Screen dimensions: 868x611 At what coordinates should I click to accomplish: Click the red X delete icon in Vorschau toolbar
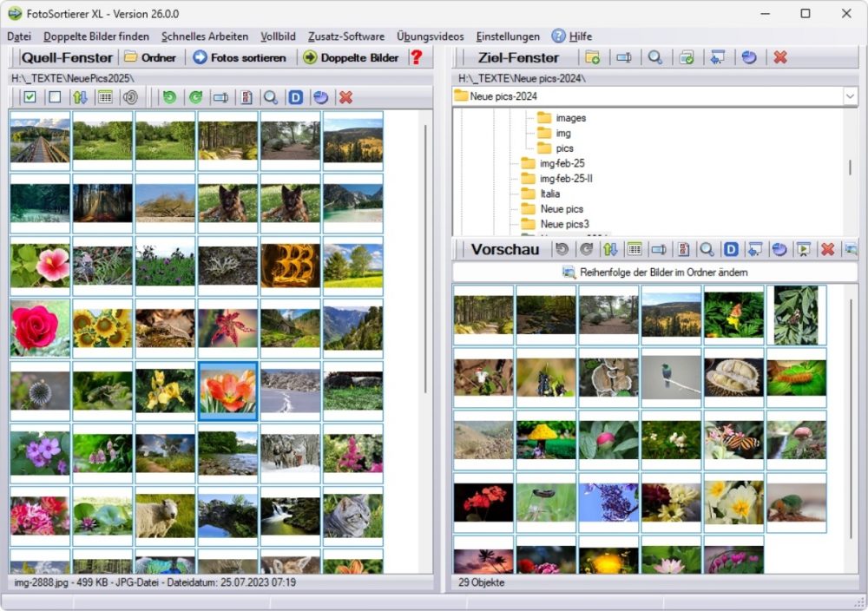tap(827, 250)
